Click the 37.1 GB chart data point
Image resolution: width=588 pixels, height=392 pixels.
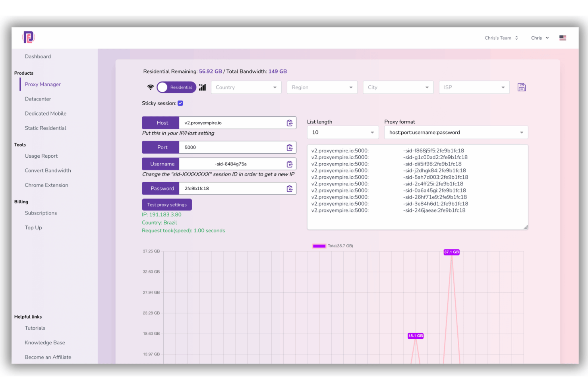(451, 252)
